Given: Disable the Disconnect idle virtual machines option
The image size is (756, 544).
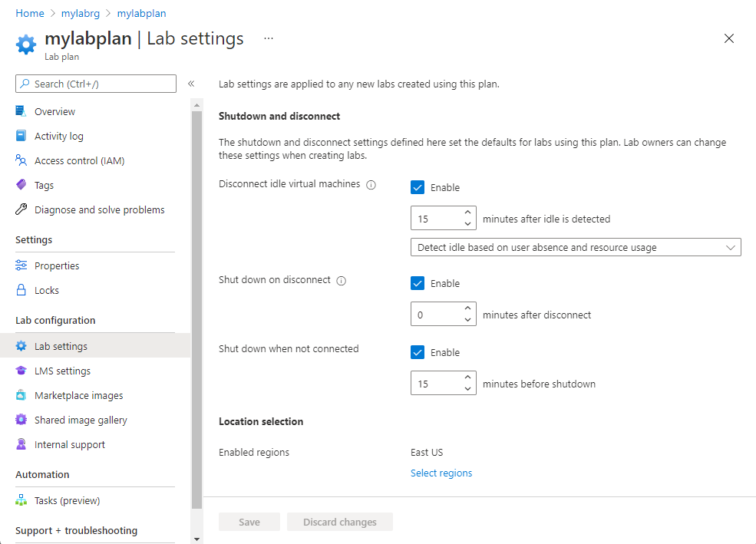Looking at the screenshot, I should (417, 186).
